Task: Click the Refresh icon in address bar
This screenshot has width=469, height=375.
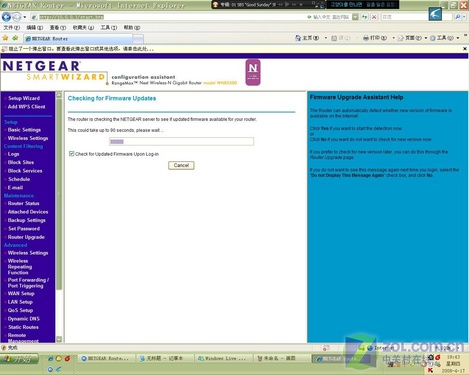Action: [365, 17]
